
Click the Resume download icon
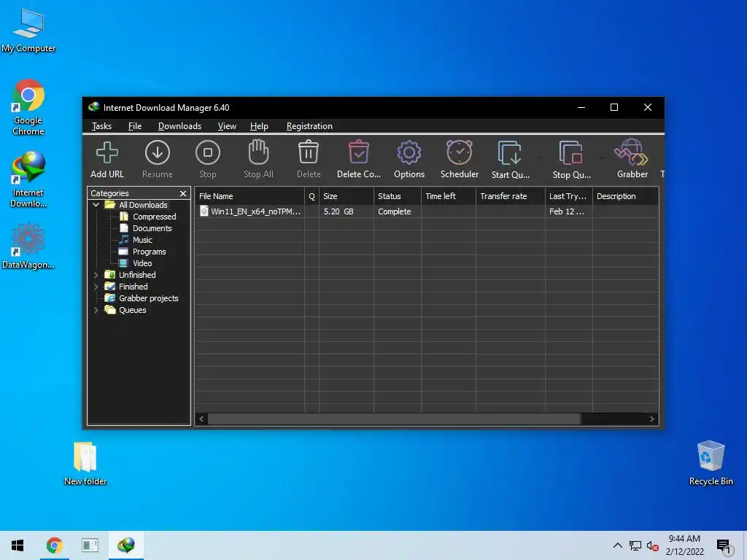[158, 153]
